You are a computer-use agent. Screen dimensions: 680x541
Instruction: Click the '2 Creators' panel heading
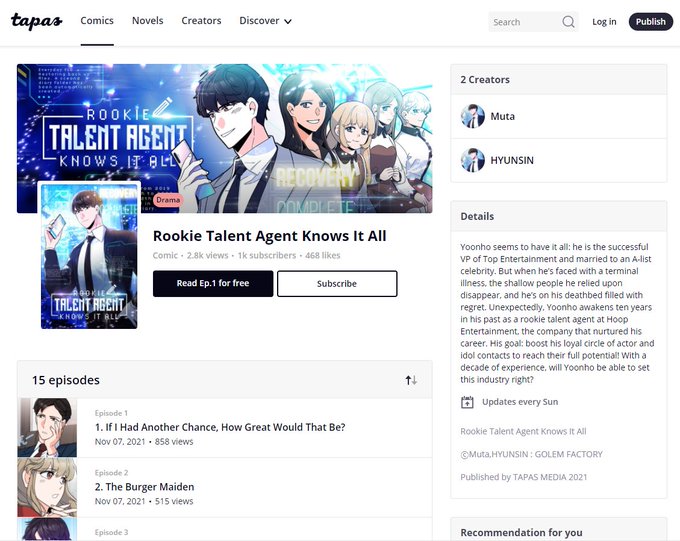coord(485,80)
